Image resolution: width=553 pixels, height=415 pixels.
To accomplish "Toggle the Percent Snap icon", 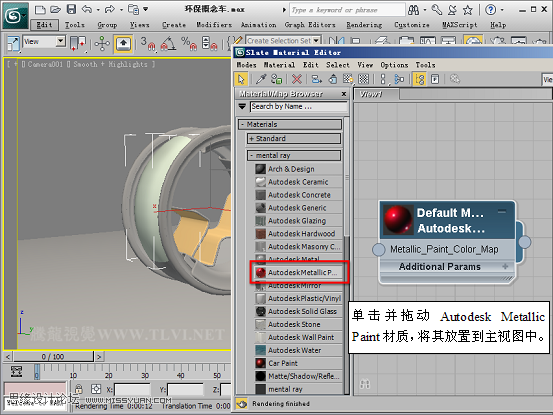I will (189, 44).
